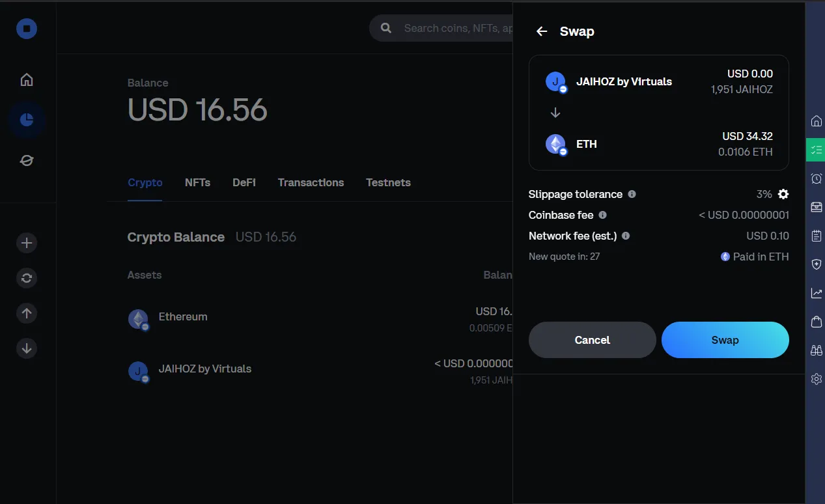Click the Ethereum asset icon in list

[138, 319]
